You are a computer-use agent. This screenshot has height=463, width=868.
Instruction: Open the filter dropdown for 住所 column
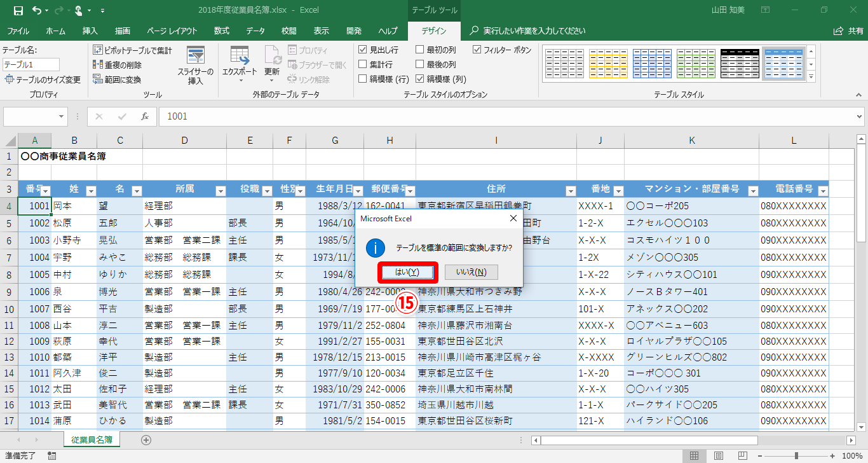click(571, 190)
